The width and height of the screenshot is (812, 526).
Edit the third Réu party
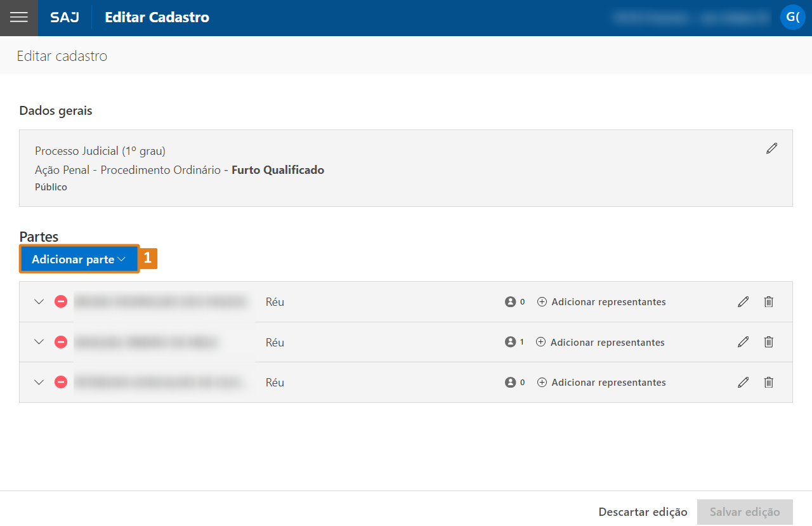coord(743,383)
